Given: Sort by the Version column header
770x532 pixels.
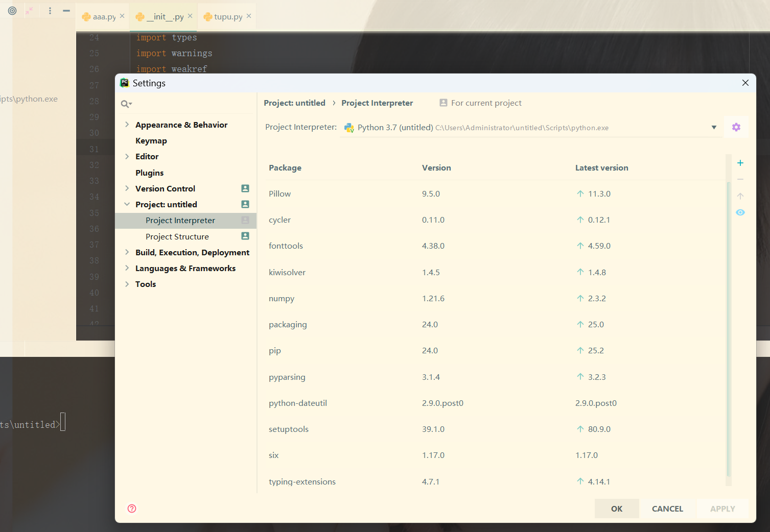Looking at the screenshot, I should pyautogui.click(x=436, y=167).
